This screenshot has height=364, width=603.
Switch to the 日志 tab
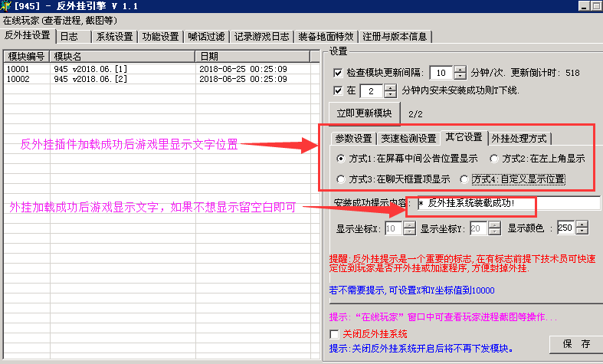pos(69,37)
